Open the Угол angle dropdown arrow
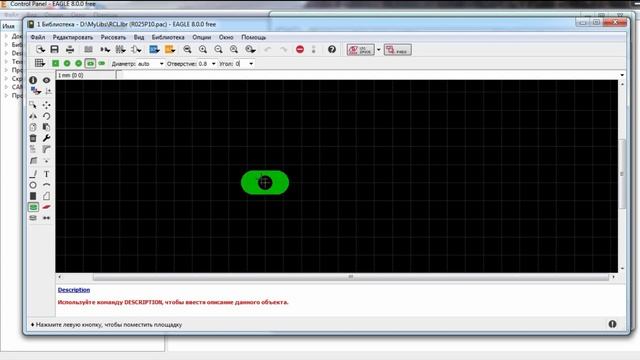The height and width of the screenshot is (360, 640). coord(251,64)
